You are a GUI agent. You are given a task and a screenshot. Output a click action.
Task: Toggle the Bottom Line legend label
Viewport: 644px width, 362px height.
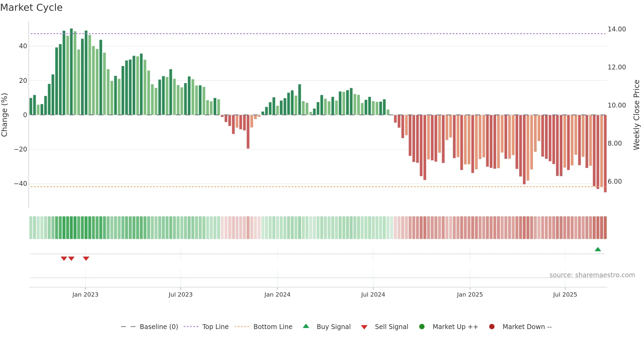point(273,327)
